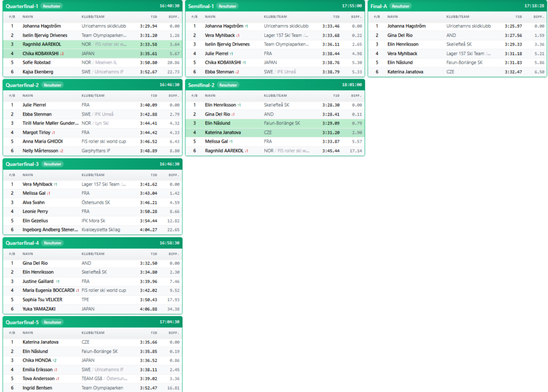Select Justine Gaillard row

pyautogui.click(x=93, y=281)
